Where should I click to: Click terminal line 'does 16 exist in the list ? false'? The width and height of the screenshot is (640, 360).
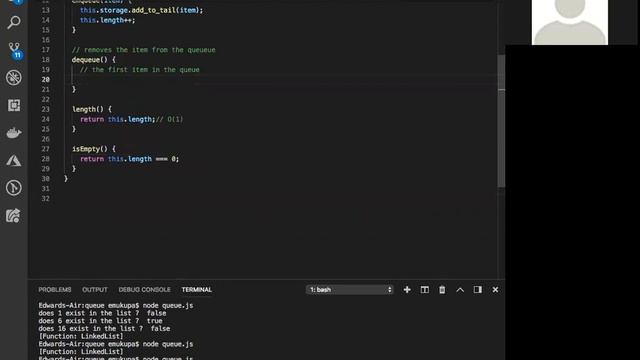click(x=104, y=329)
